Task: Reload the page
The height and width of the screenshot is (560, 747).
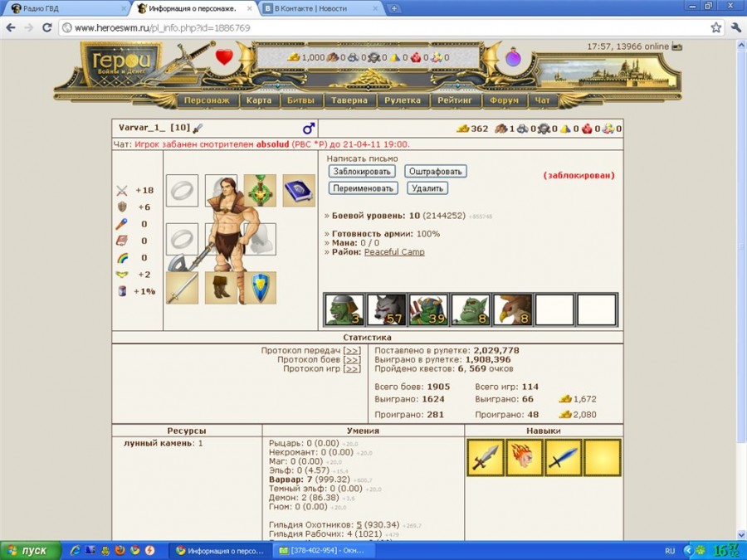Action: [46, 27]
